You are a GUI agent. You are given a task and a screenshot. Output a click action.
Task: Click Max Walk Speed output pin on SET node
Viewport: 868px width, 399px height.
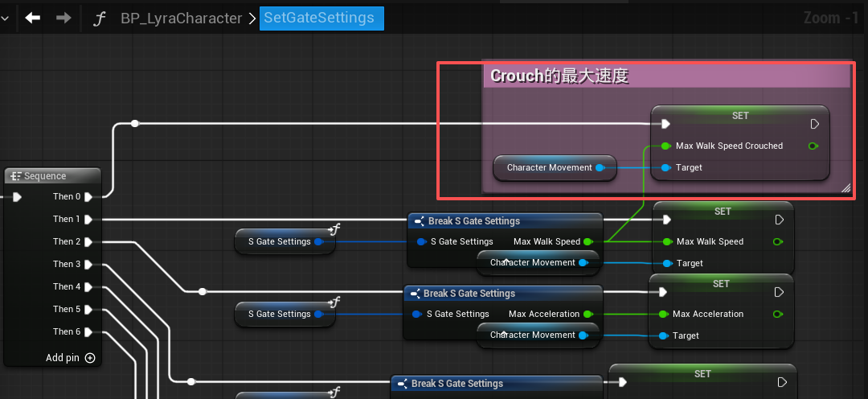tap(778, 241)
